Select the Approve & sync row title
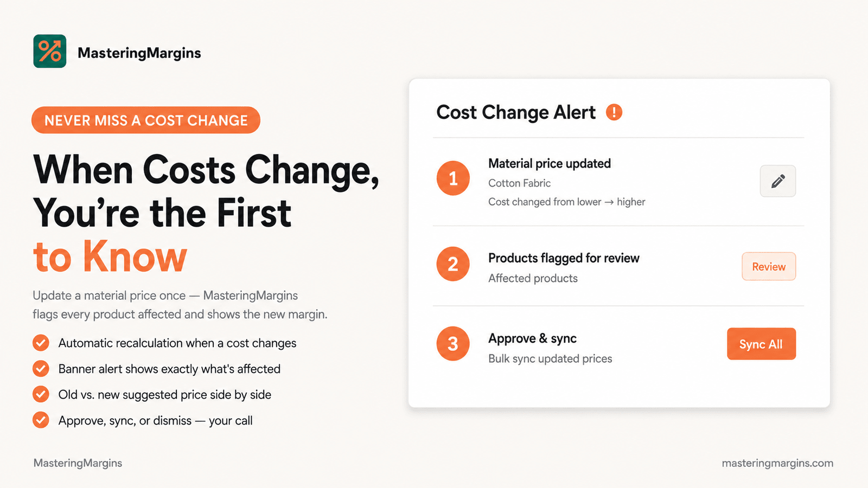The image size is (868, 488). point(532,338)
